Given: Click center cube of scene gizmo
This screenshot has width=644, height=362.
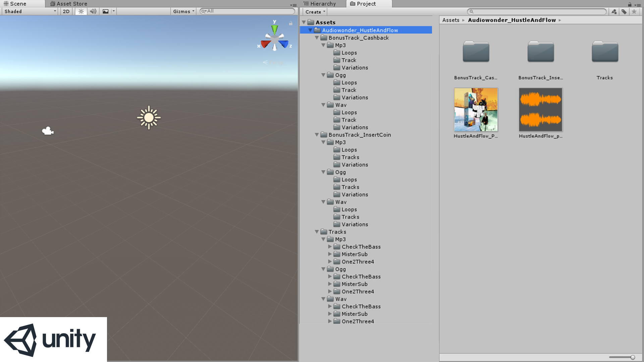Looking at the screenshot, I should [275, 39].
